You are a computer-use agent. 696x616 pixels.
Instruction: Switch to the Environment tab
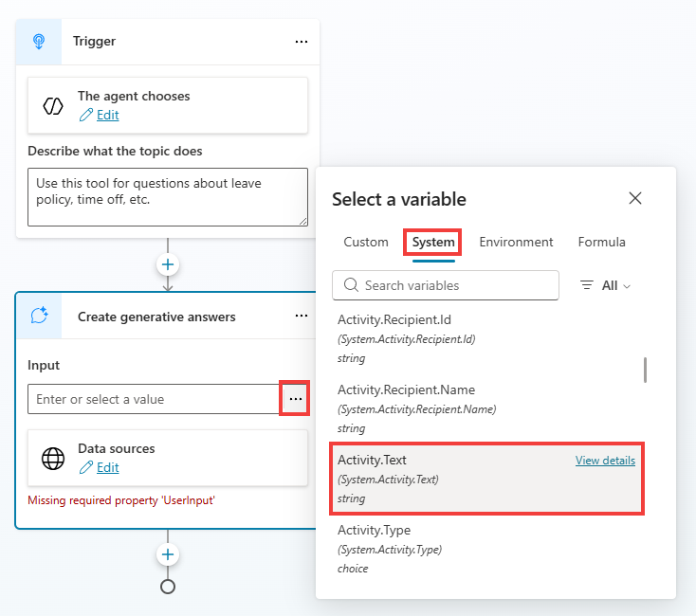click(x=516, y=242)
